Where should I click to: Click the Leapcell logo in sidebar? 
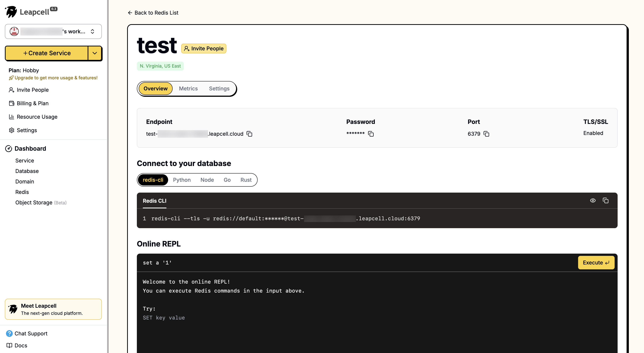click(x=11, y=11)
